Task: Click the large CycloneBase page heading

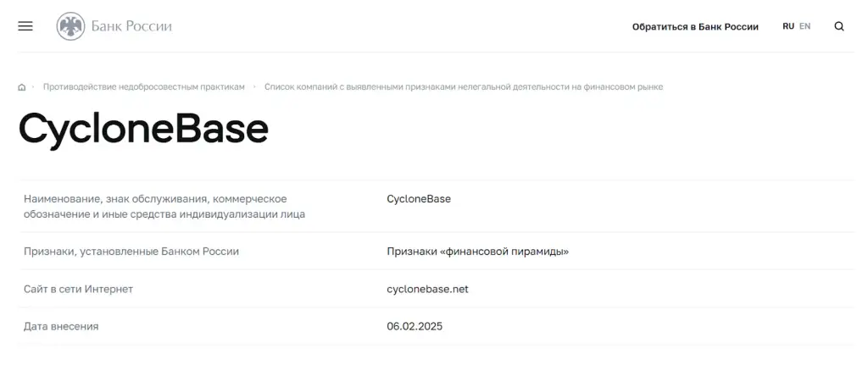Action: pos(143,129)
